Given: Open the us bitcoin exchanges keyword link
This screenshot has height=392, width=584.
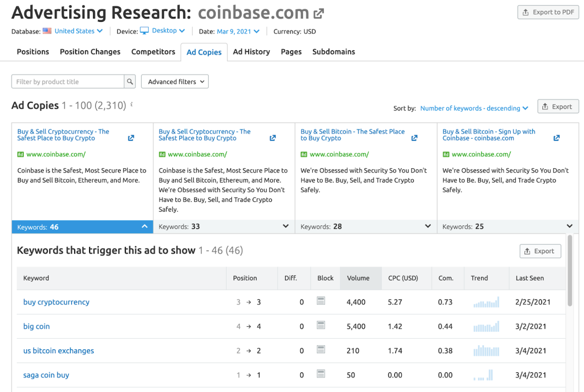Looking at the screenshot, I should click(58, 350).
